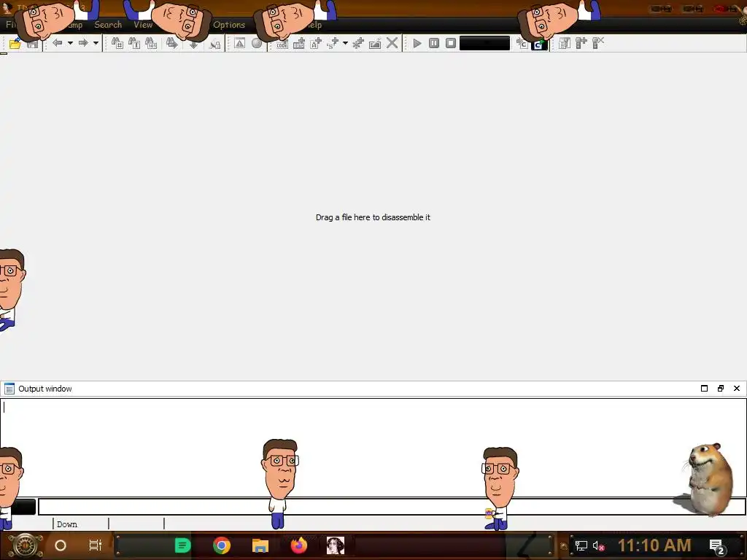Start debugger with the play button

pyautogui.click(x=417, y=43)
